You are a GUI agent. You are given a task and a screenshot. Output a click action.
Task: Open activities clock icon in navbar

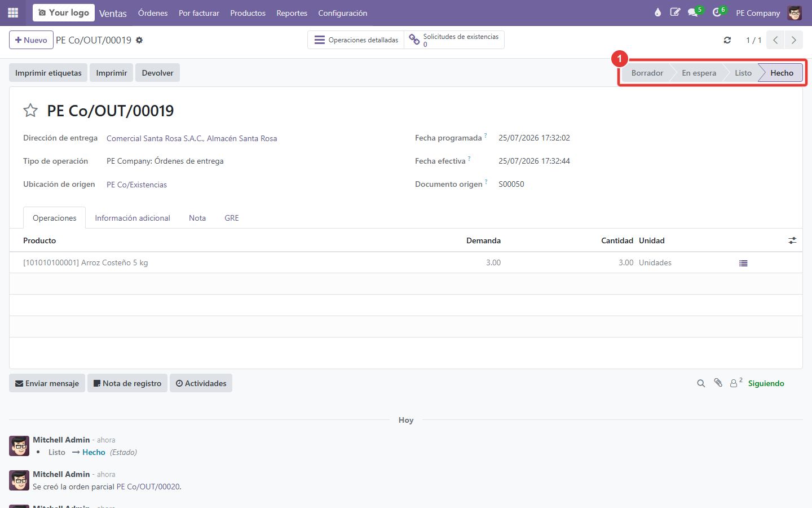pos(718,12)
